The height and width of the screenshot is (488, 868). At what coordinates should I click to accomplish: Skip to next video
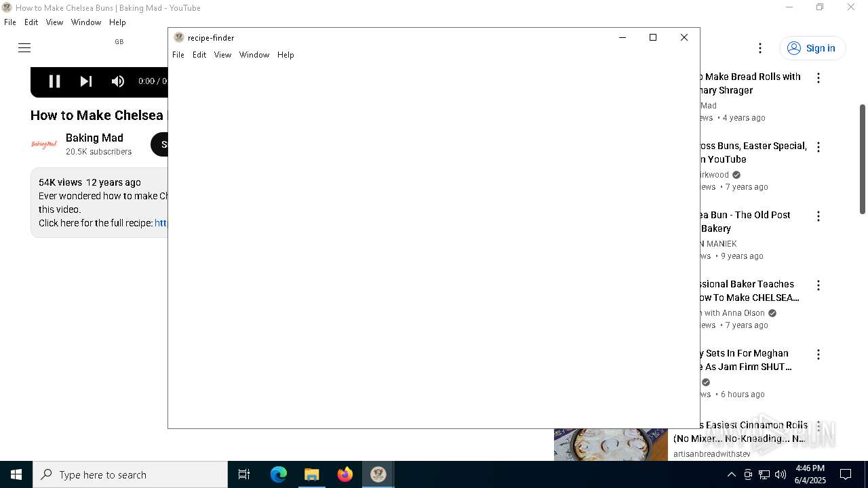click(86, 81)
